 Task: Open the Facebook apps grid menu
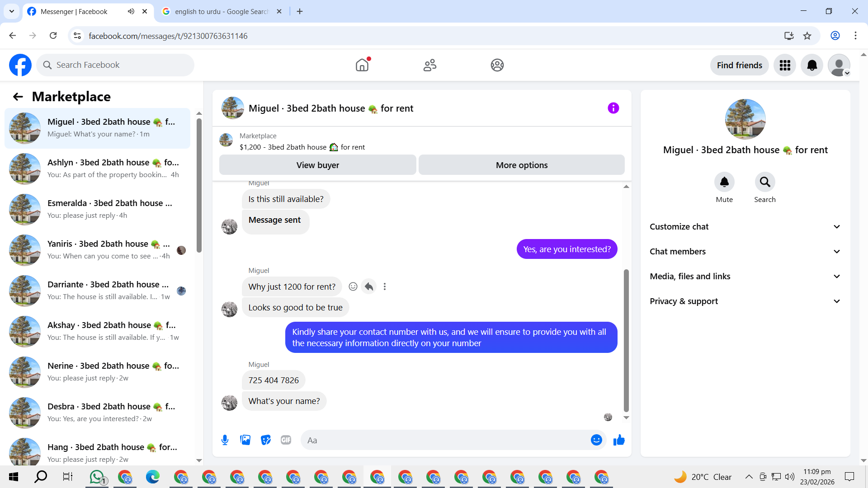click(x=785, y=65)
